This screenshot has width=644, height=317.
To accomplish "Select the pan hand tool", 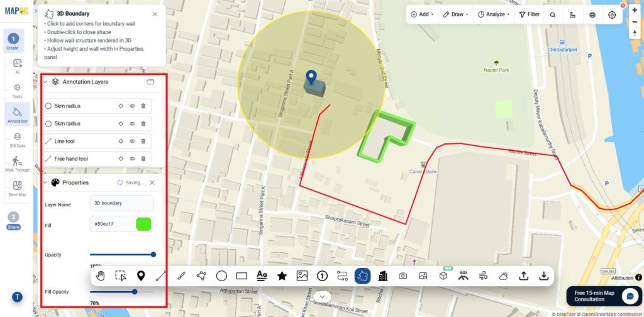I will pyautogui.click(x=100, y=276).
